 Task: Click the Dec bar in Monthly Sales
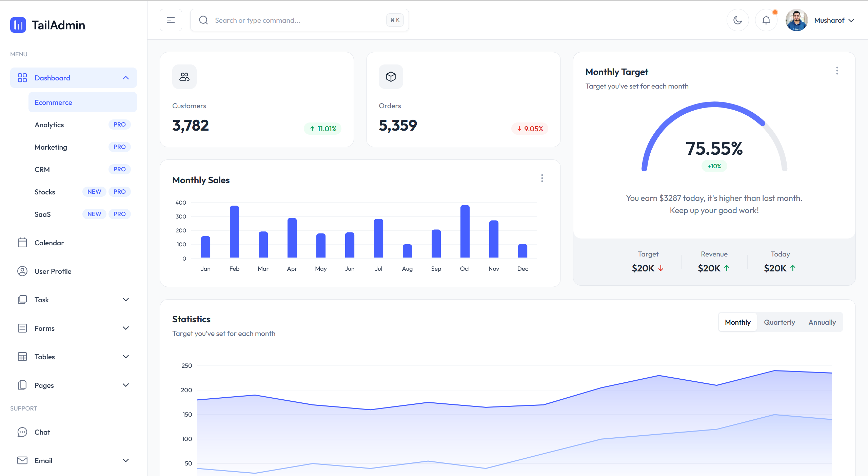pos(522,251)
